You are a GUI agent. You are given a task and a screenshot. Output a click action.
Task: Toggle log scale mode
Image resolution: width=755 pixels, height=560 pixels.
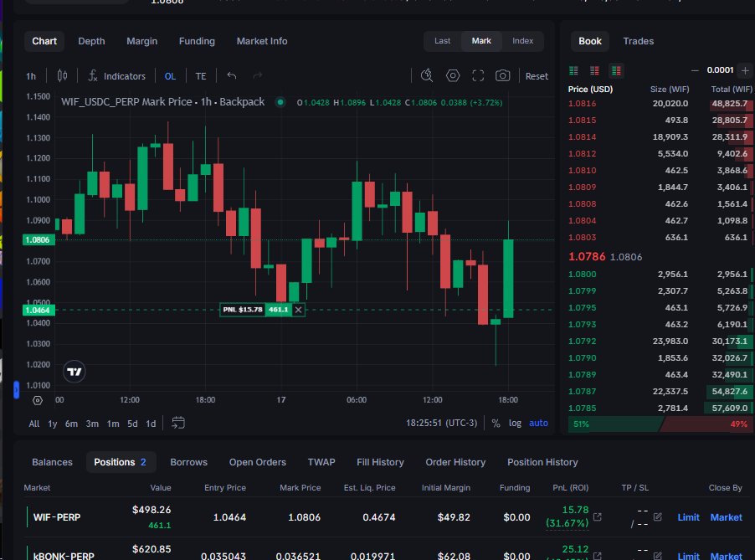coord(515,424)
